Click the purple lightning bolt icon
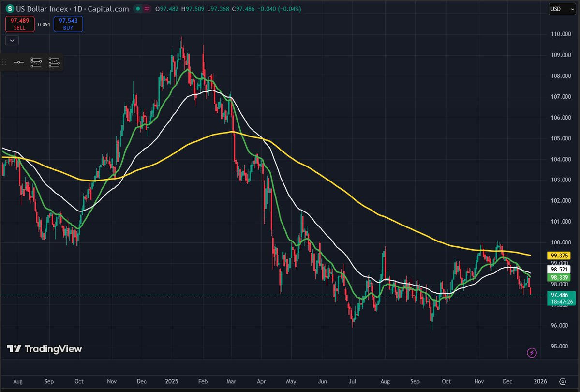This screenshot has height=392, width=580. click(x=532, y=353)
